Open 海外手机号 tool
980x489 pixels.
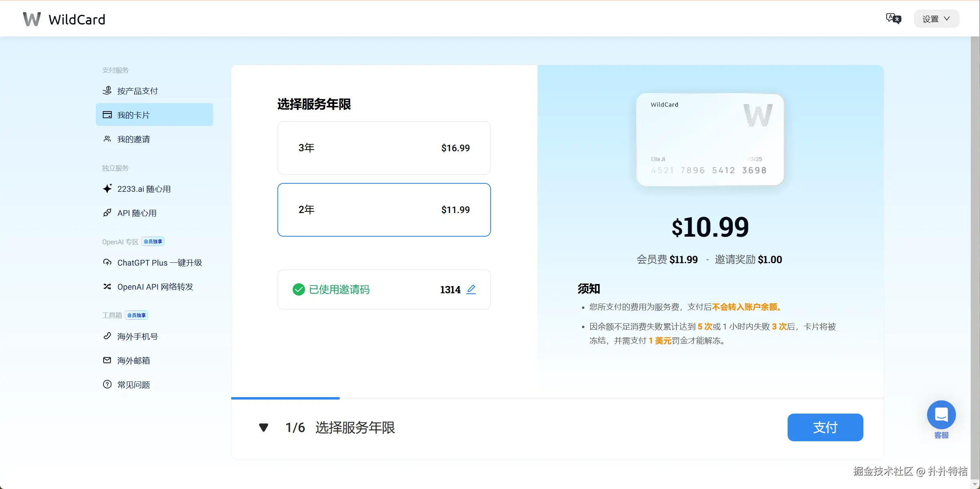(137, 337)
